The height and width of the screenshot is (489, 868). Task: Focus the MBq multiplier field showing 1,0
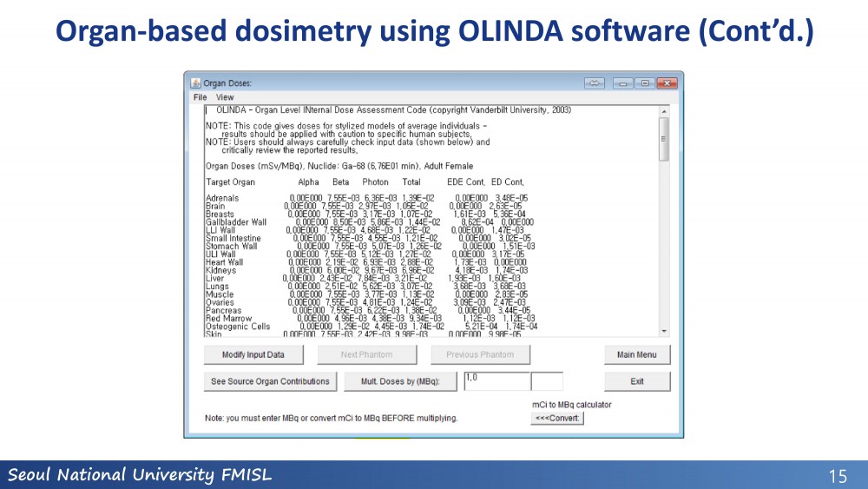(497, 381)
